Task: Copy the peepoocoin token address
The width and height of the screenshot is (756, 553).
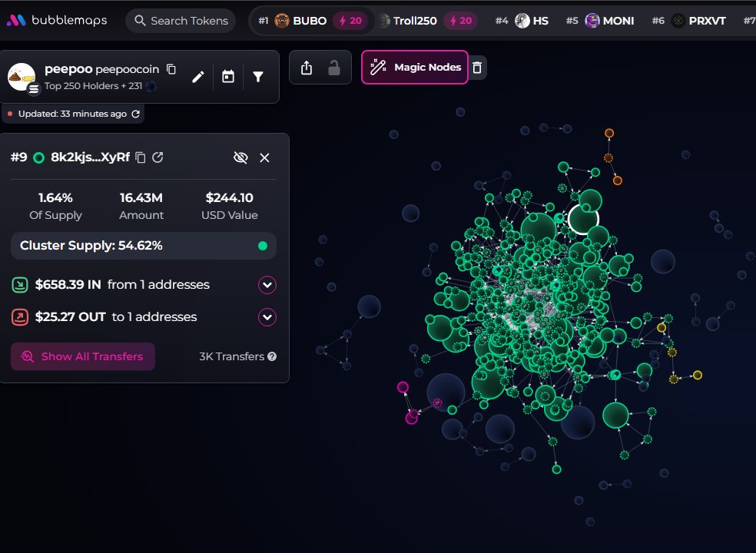Action: click(171, 69)
